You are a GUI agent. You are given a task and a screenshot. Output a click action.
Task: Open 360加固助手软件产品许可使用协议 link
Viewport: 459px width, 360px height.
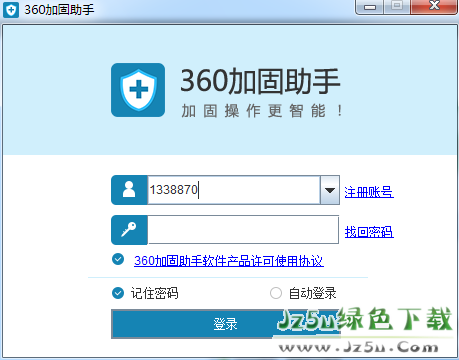229,261
